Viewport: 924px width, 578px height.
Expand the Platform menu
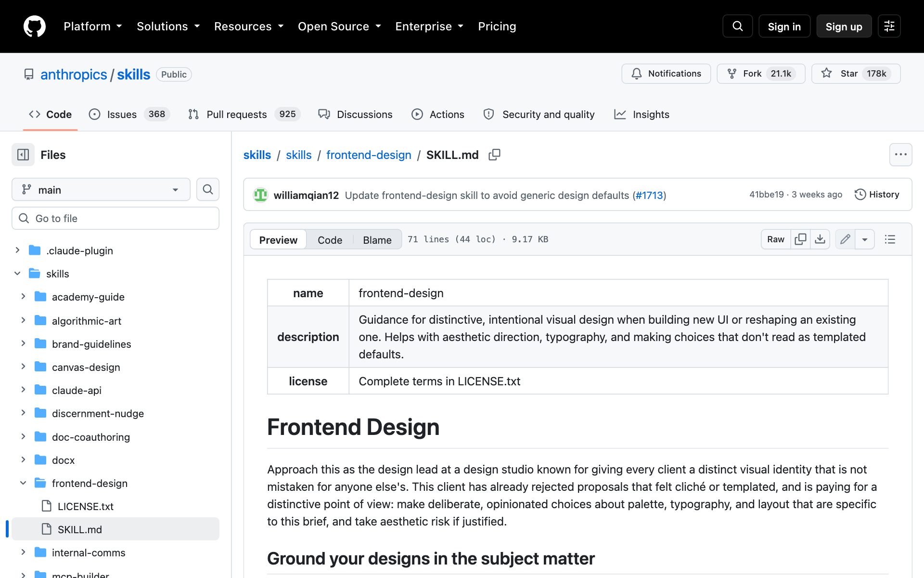pyautogui.click(x=92, y=26)
